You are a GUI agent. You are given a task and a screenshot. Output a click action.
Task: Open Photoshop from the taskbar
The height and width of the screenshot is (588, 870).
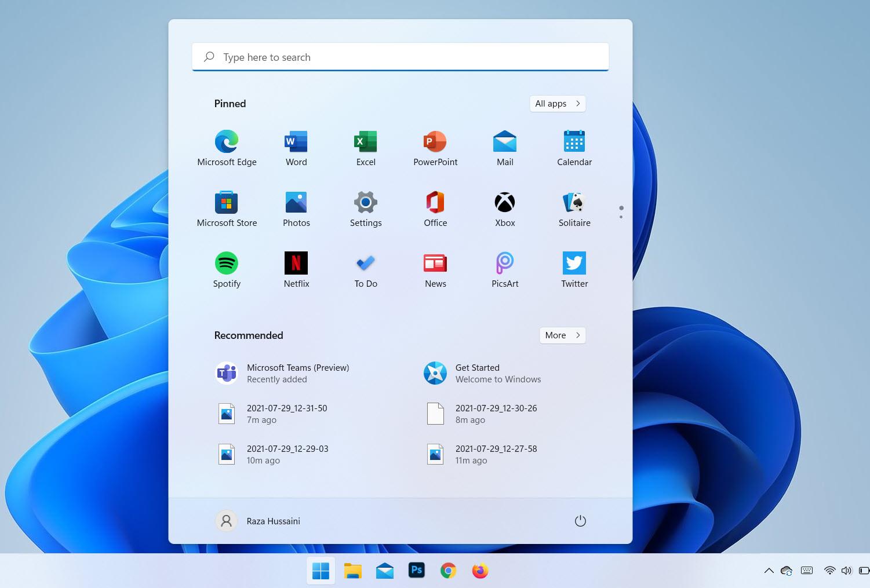click(416, 571)
